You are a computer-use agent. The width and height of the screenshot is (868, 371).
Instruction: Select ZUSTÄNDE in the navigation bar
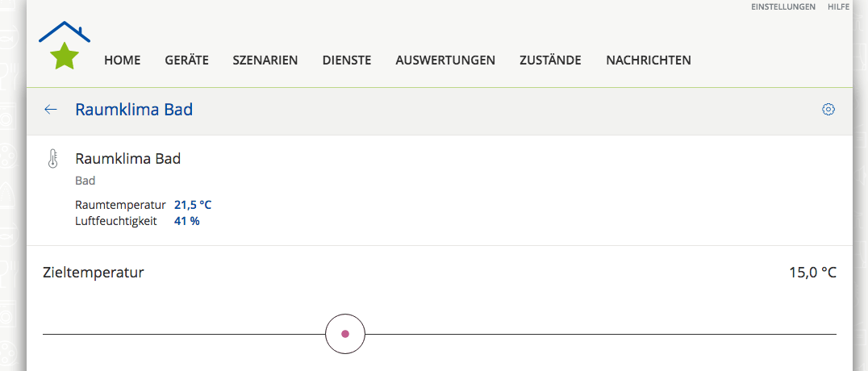(x=550, y=60)
